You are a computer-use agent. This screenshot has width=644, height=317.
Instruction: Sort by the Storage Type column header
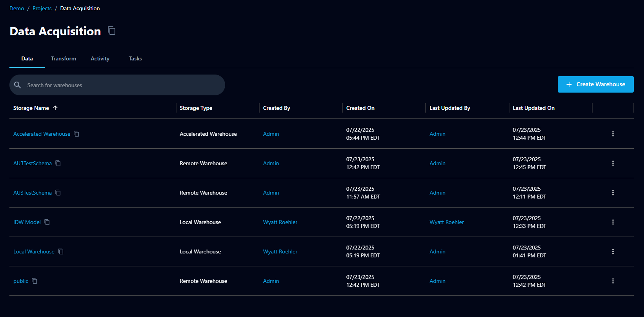pos(196,108)
